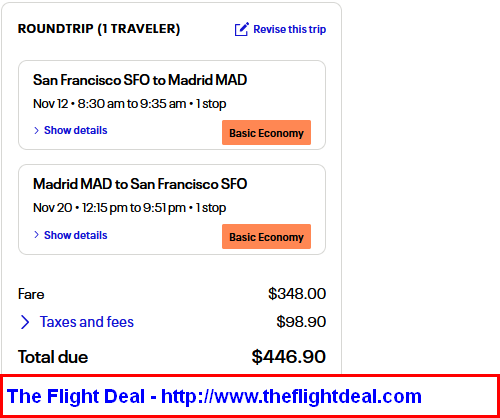Screen dimensions: 500x418
Task: Click The Flight Deal banner text
Action: click(76, 396)
